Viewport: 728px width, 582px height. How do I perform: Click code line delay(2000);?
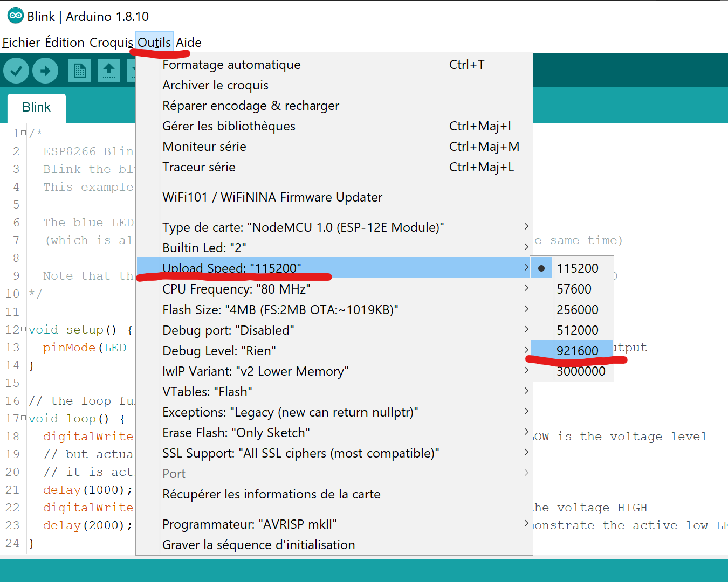pos(88,525)
